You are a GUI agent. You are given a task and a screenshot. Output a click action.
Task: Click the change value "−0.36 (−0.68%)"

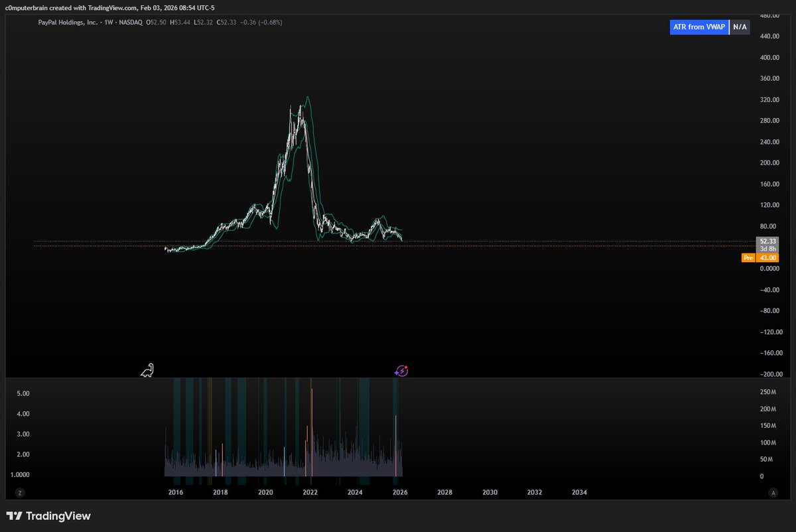pos(261,23)
